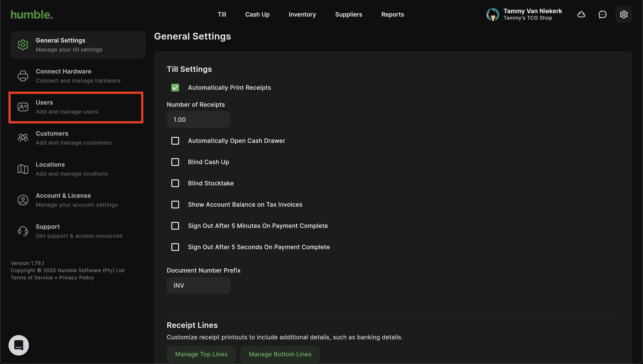Open the chat messages icon
This screenshot has width=643, height=364.
(603, 14)
